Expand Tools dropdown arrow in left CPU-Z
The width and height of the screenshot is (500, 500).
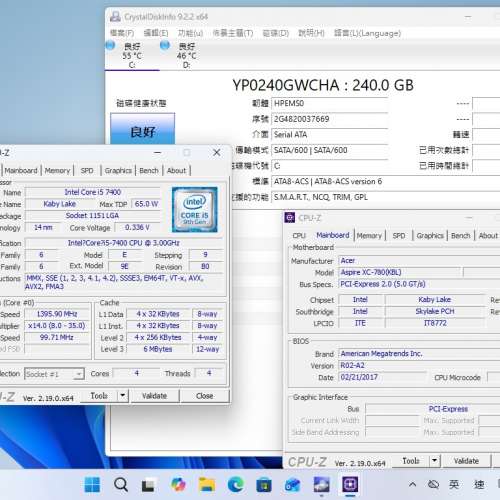[x=123, y=396]
